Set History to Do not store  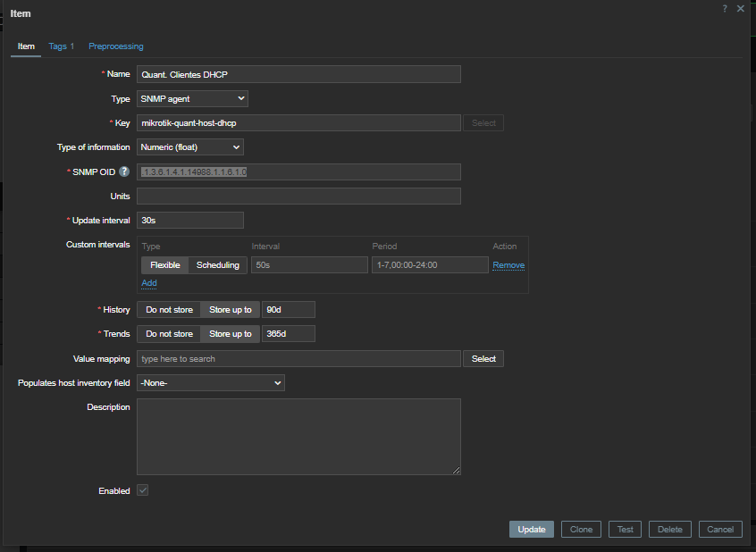pyautogui.click(x=169, y=310)
